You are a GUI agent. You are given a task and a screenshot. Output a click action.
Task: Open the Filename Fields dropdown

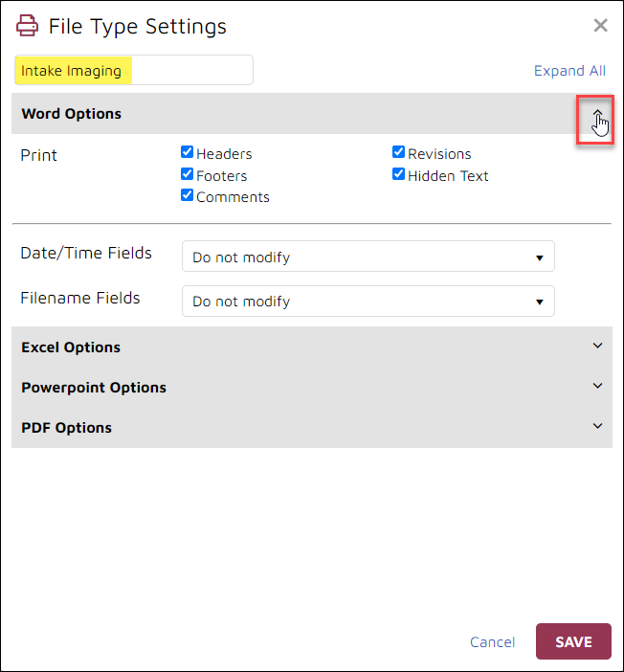click(x=368, y=302)
